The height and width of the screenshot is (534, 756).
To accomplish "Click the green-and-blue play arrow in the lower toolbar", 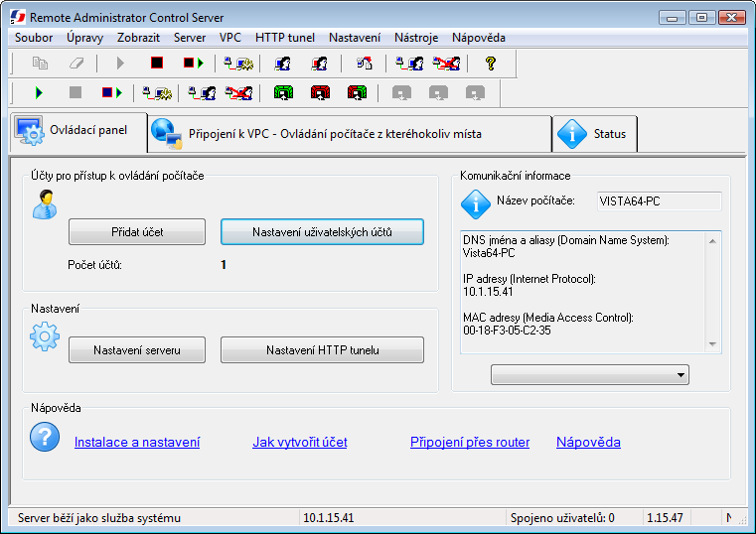I will click(x=39, y=92).
